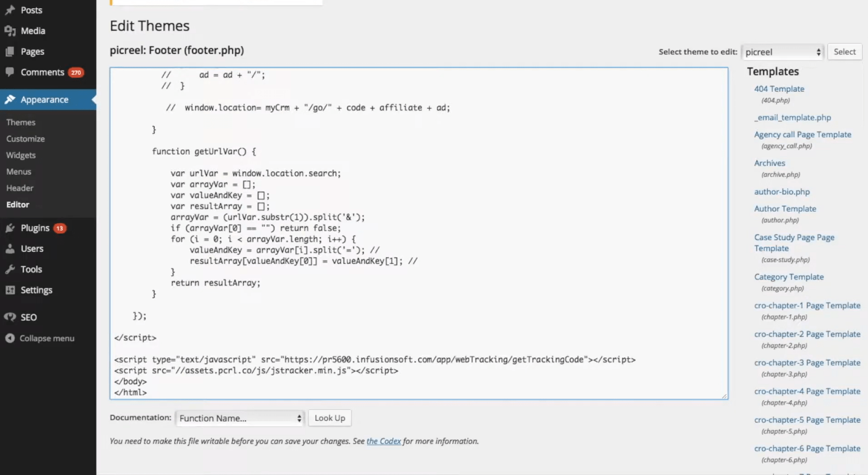Click the Users person icon
The height and width of the screenshot is (475, 868).
point(10,249)
